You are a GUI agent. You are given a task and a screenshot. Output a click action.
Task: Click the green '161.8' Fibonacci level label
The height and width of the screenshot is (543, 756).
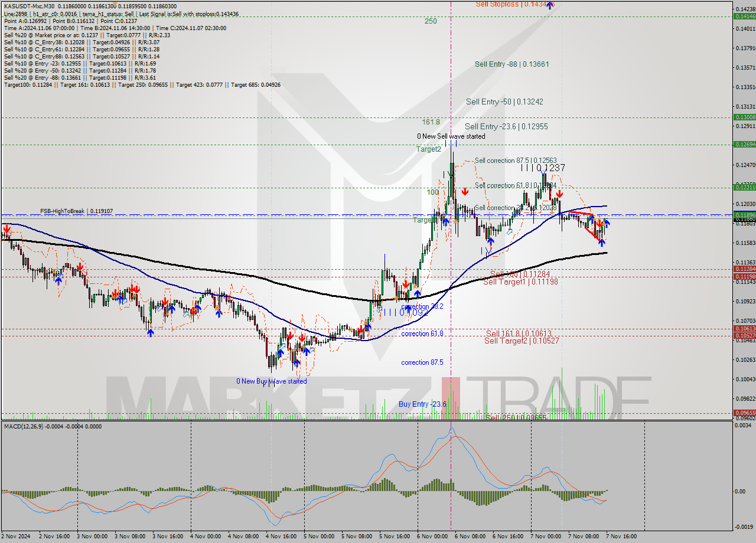point(431,122)
